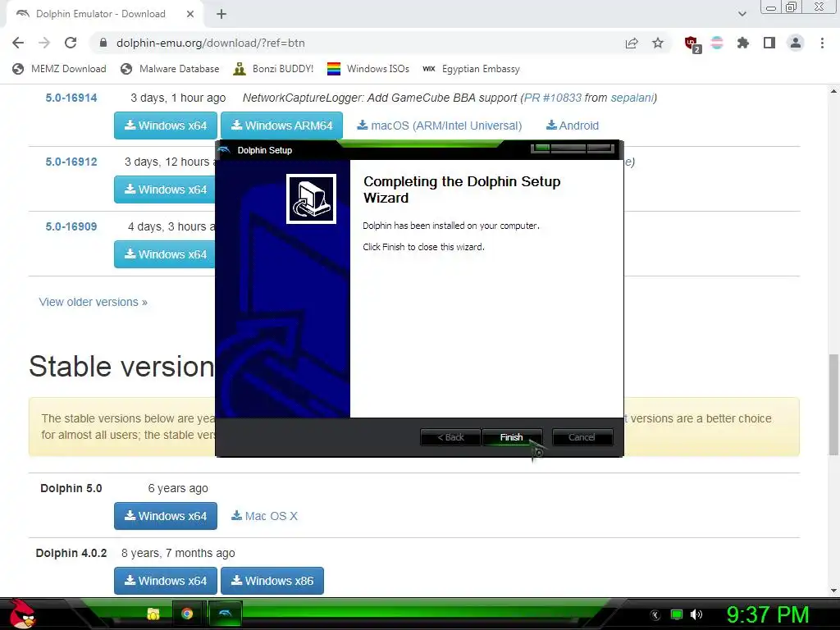The image size is (840, 630).
Task: Open the 5.0-16909 version link
Action: tap(71, 226)
